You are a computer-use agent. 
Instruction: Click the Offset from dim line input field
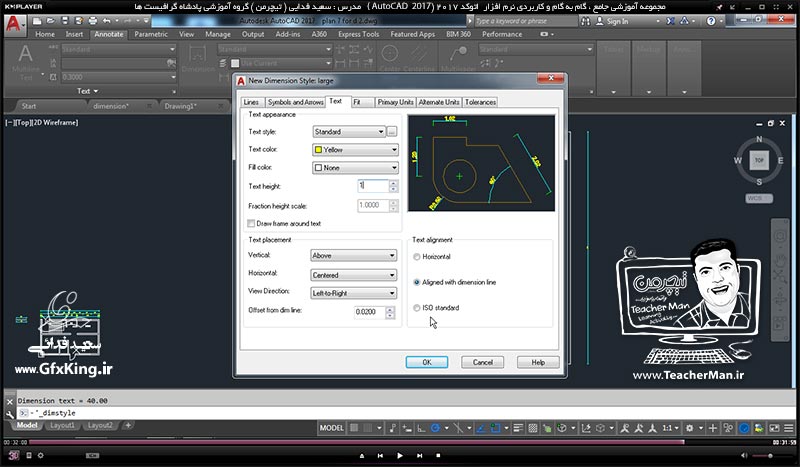click(370, 312)
